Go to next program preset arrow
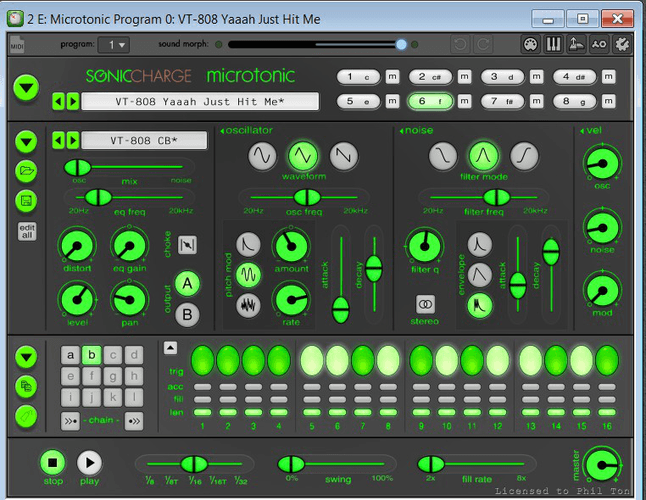646x500 pixels. coord(73,101)
